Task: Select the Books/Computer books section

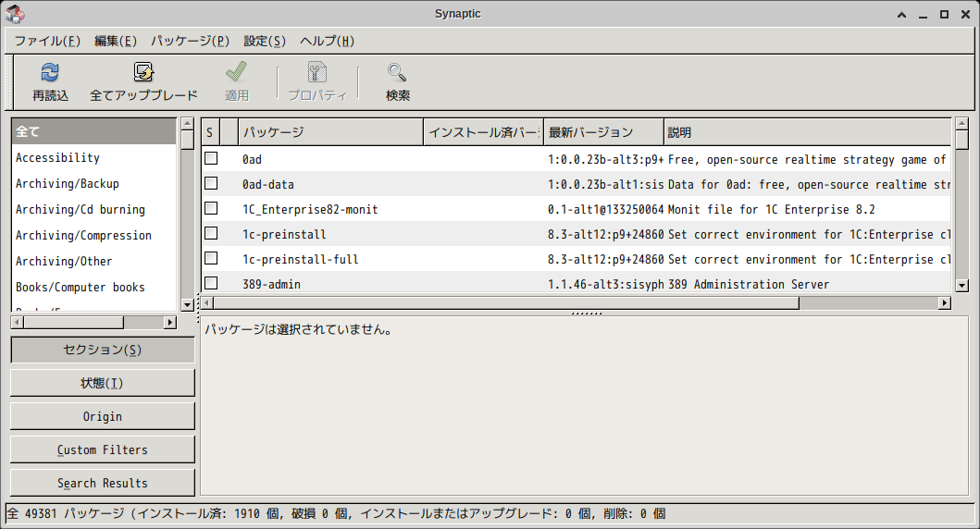Action: (93, 288)
